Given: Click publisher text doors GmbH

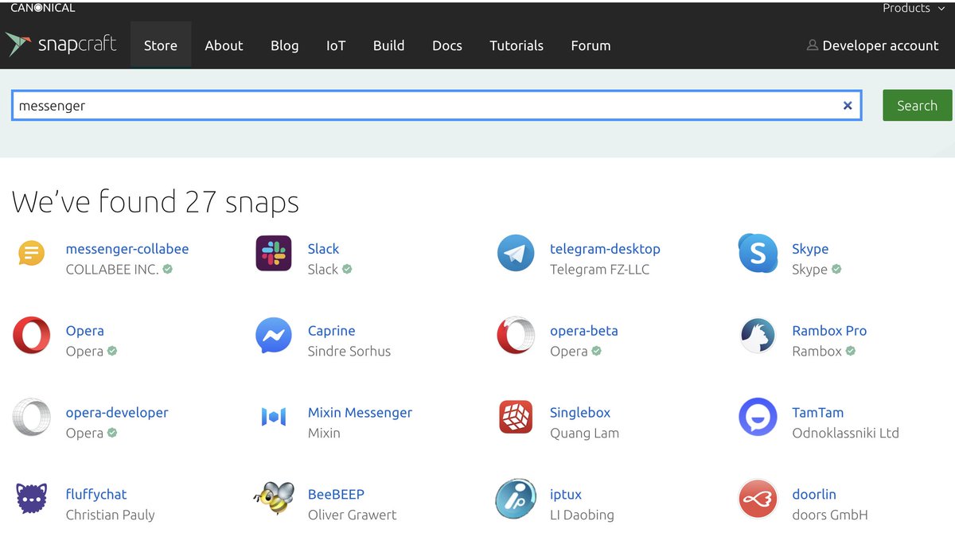Looking at the screenshot, I should (x=829, y=515).
